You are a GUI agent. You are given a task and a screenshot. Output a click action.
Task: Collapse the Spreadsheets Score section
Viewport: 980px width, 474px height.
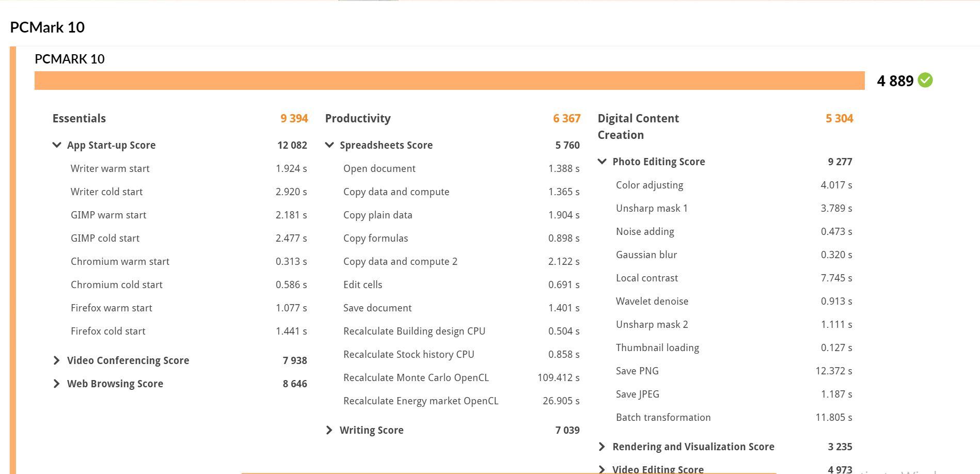click(x=329, y=145)
